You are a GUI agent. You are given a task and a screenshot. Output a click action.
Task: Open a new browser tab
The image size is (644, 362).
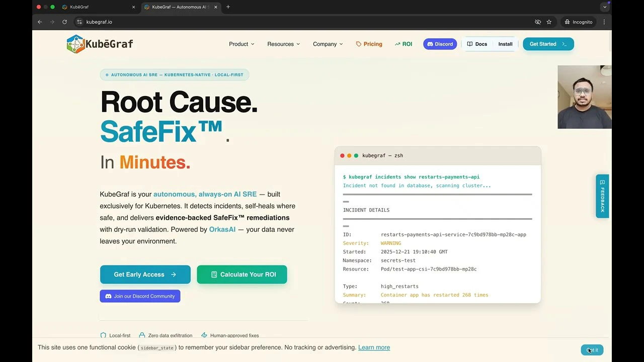point(228,7)
